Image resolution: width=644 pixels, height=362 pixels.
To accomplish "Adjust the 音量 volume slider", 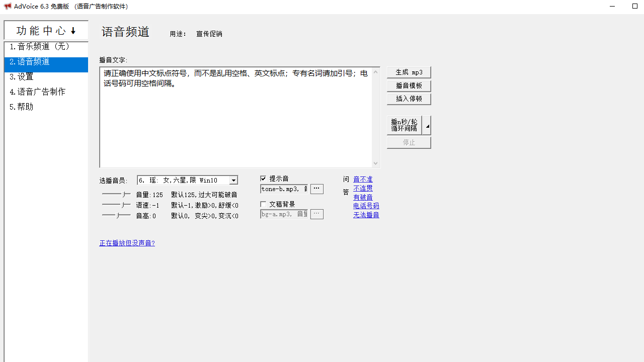I will point(116,194).
